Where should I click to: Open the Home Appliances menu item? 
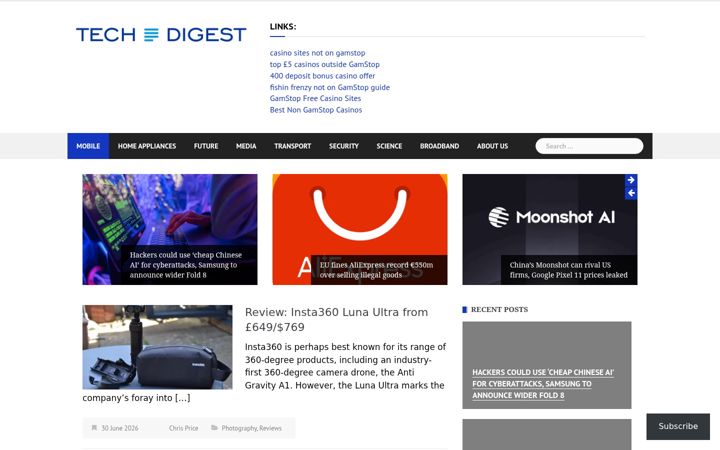click(147, 146)
